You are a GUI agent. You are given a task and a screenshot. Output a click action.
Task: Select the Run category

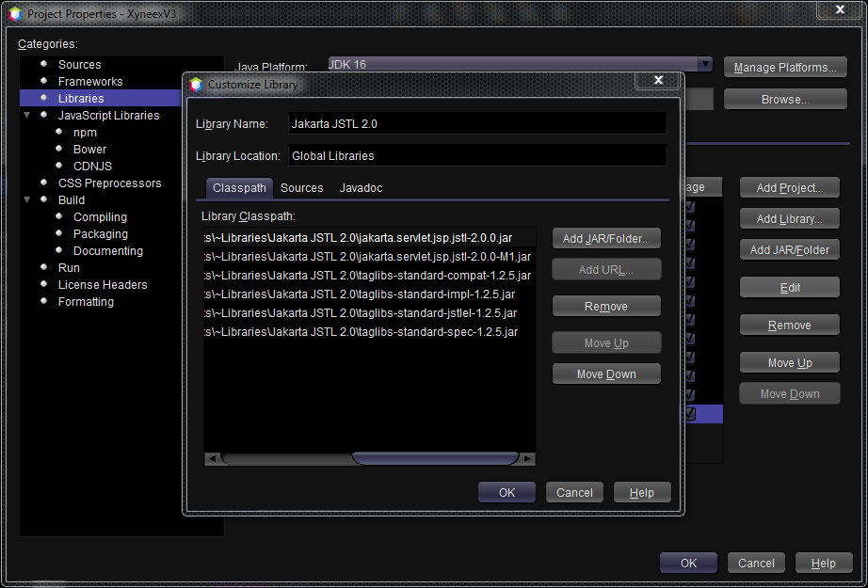point(69,268)
